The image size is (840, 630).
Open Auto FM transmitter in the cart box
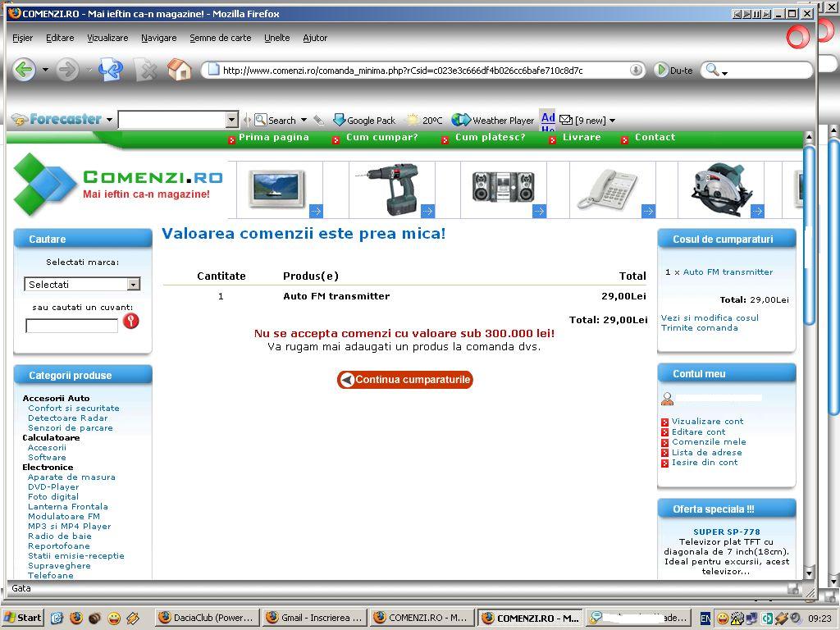pos(728,272)
